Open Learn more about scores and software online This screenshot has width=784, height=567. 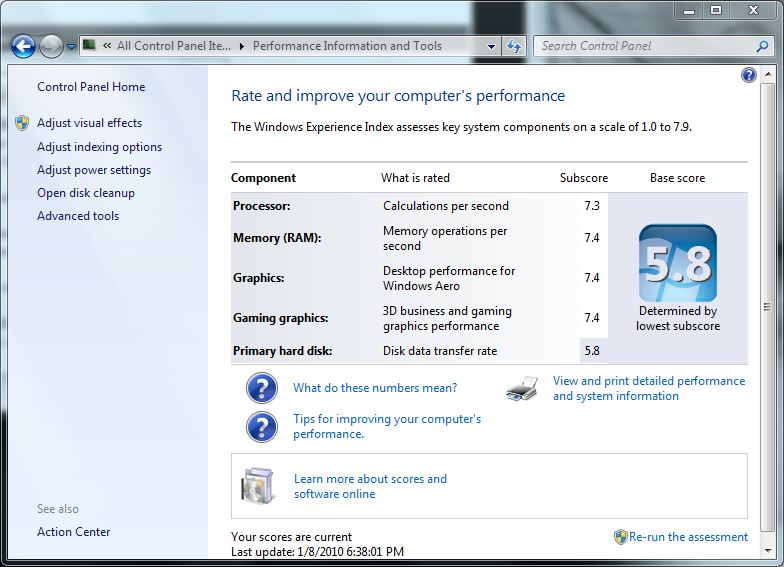[x=370, y=486]
